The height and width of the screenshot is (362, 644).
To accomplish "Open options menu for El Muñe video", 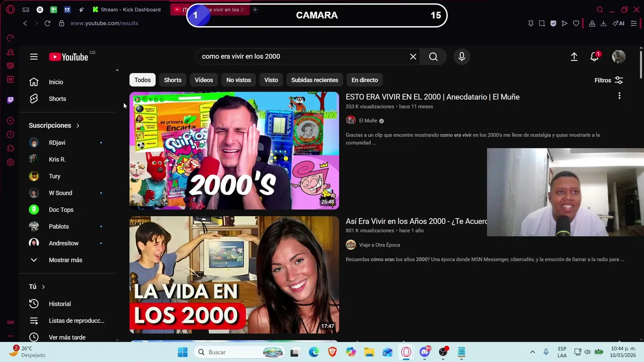I will (619, 96).
